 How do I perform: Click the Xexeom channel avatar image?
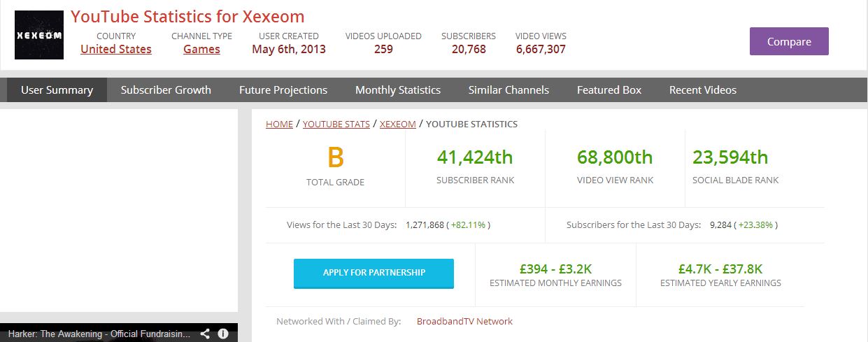tap(39, 35)
